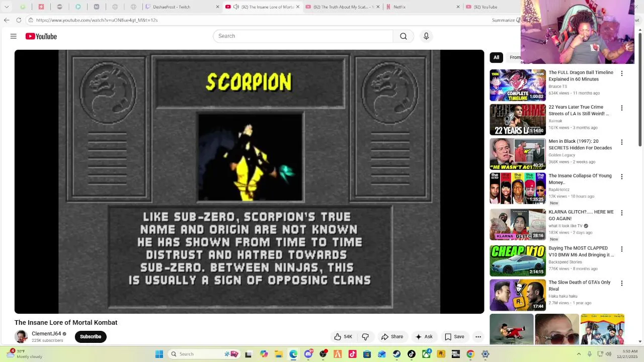Viewport: 644px width, 362px height.
Task: Open Copilot from the taskbar
Action: click(264, 354)
